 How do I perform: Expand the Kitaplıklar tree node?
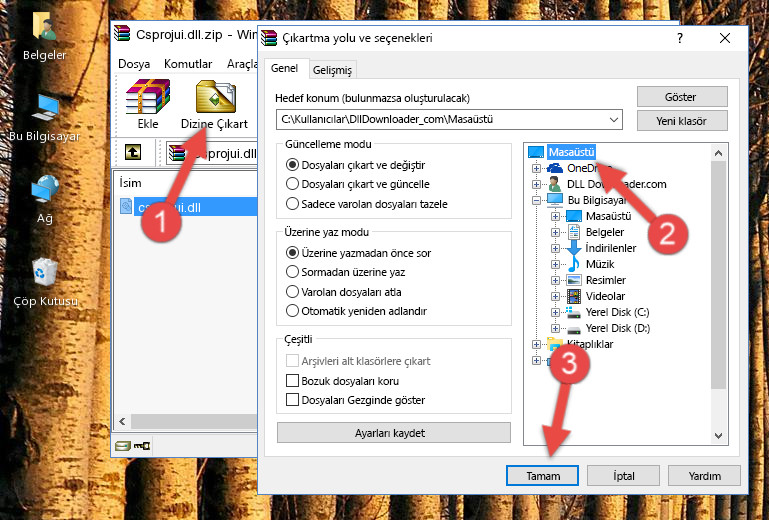click(x=536, y=344)
